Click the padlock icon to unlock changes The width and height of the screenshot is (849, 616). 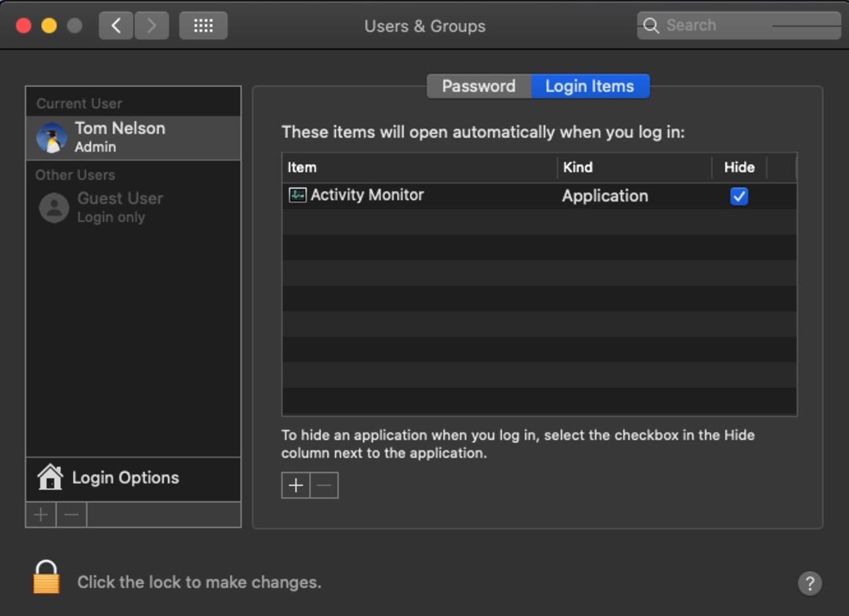(46, 578)
